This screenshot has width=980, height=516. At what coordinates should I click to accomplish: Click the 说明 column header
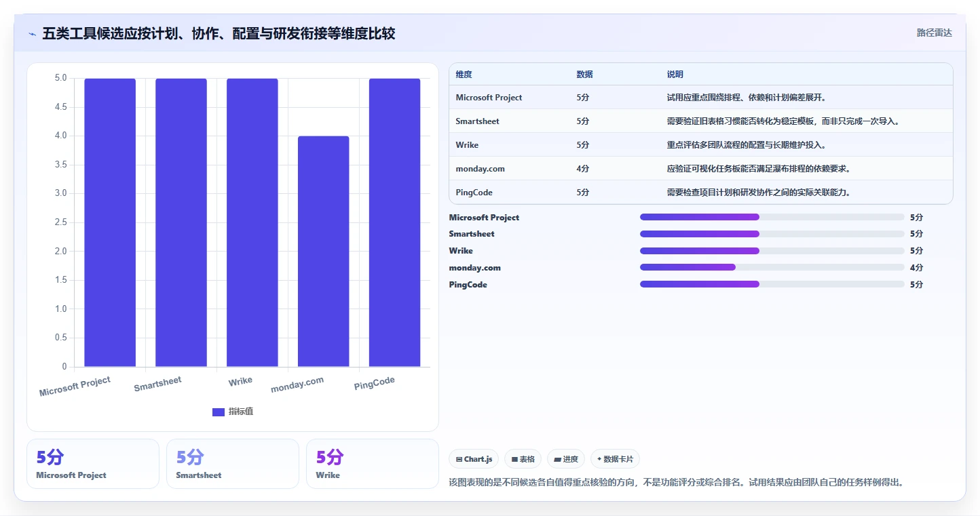click(675, 75)
